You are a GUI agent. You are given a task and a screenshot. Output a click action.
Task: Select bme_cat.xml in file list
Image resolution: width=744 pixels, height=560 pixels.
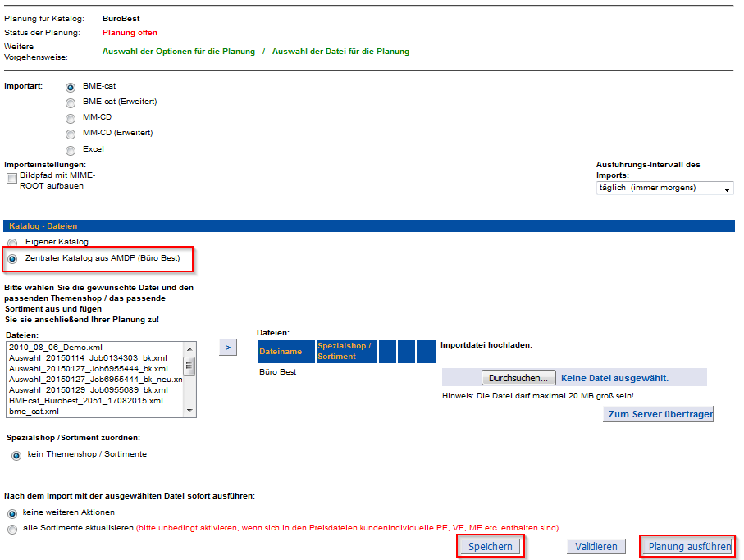pos(34,412)
